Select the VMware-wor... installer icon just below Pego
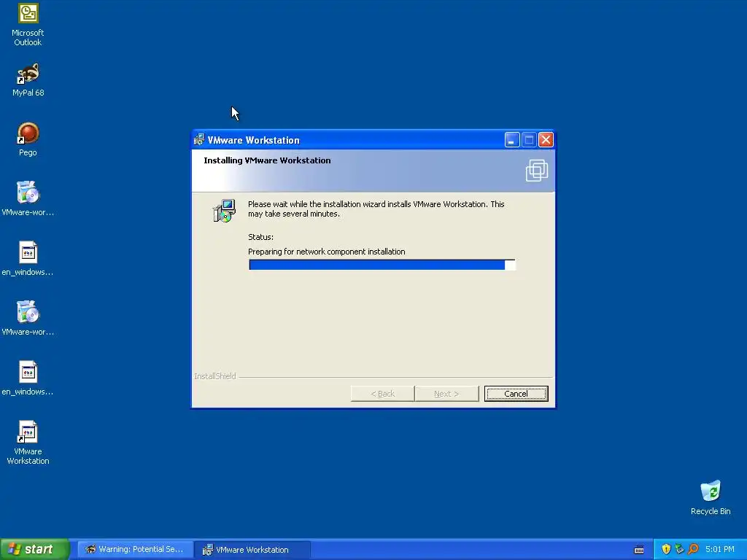747x560 pixels. coord(28,199)
